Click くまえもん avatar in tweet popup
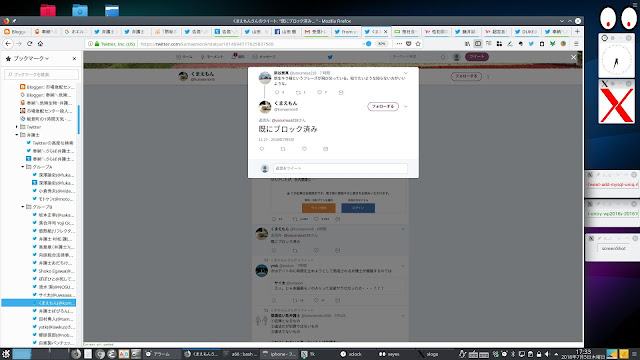Image resolution: width=640 pixels, height=360 pixels. [x=265, y=107]
